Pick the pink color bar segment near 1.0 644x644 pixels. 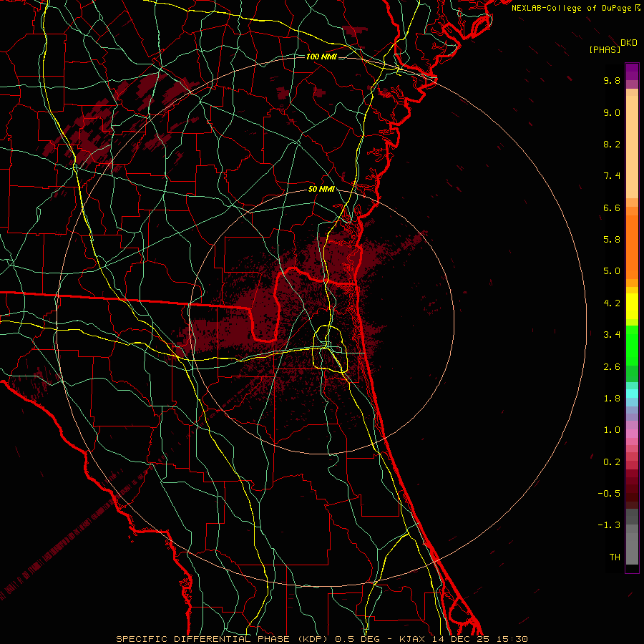[x=632, y=434]
